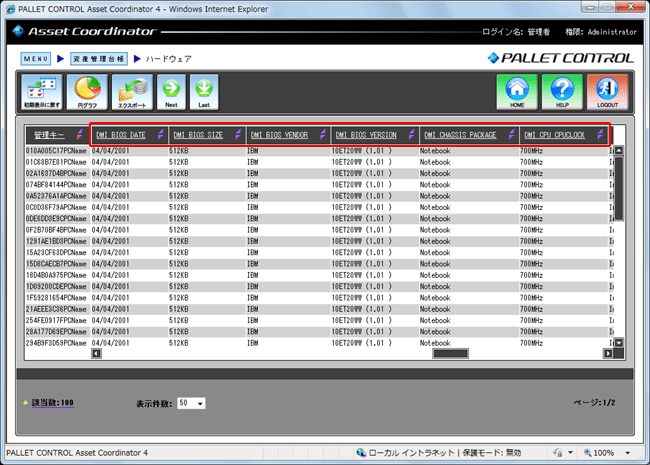Click the reset to initial display icon

42,92
